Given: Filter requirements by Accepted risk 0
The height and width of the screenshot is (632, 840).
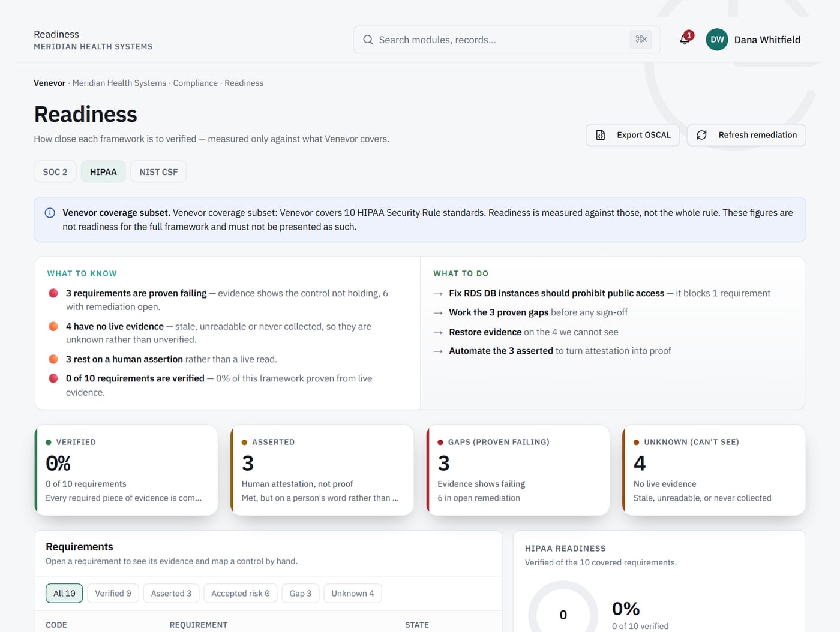Looking at the screenshot, I should coord(241,594).
